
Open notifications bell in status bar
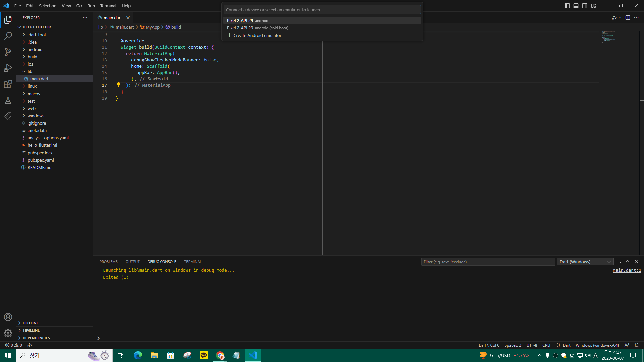(x=637, y=345)
